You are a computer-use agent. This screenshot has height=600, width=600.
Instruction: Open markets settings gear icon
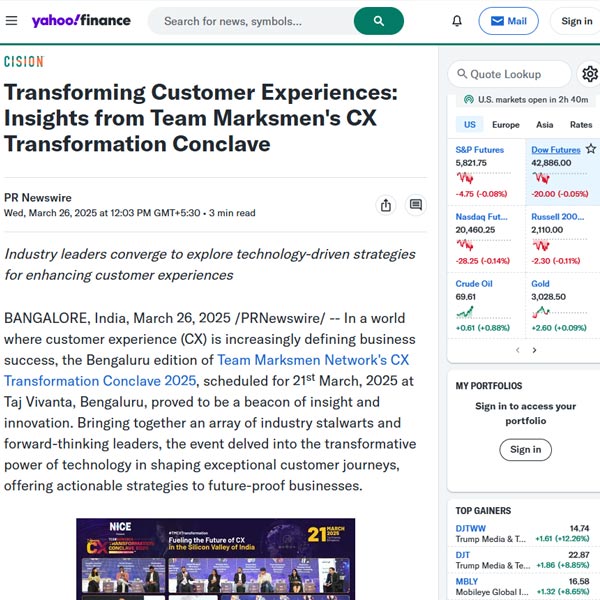590,74
